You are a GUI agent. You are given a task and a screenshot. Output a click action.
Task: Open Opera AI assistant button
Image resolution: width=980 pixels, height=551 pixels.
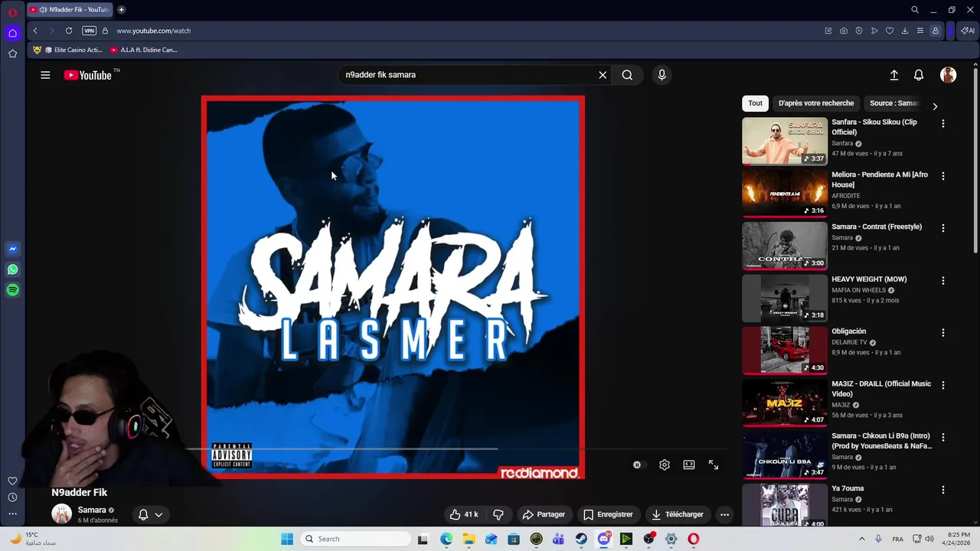pyautogui.click(x=968, y=31)
